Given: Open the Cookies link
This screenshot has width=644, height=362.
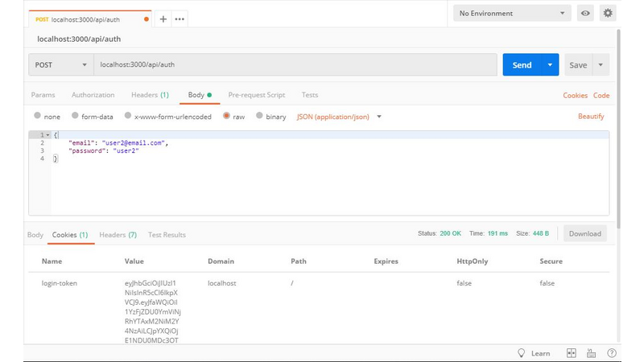Looking at the screenshot, I should pos(575,95).
